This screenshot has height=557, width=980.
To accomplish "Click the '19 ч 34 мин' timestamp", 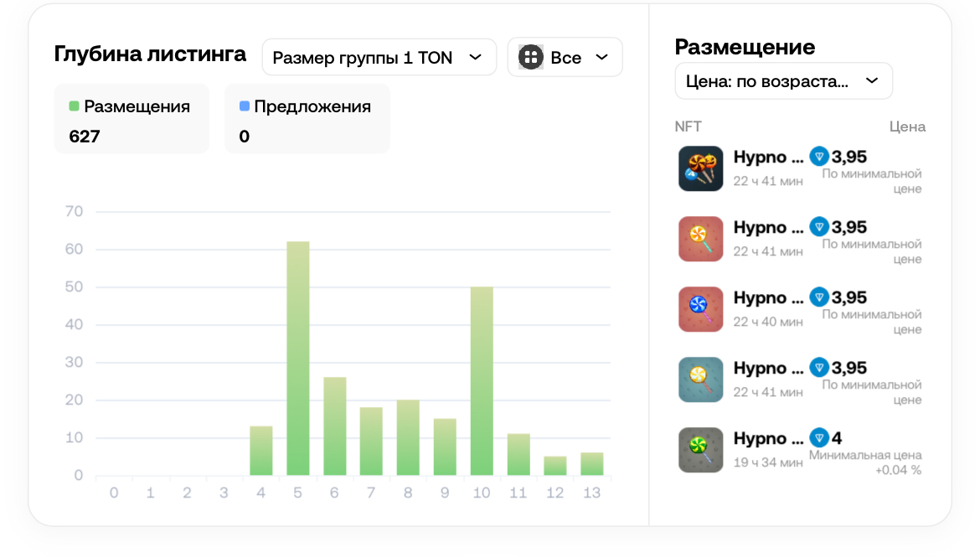I will [x=768, y=462].
